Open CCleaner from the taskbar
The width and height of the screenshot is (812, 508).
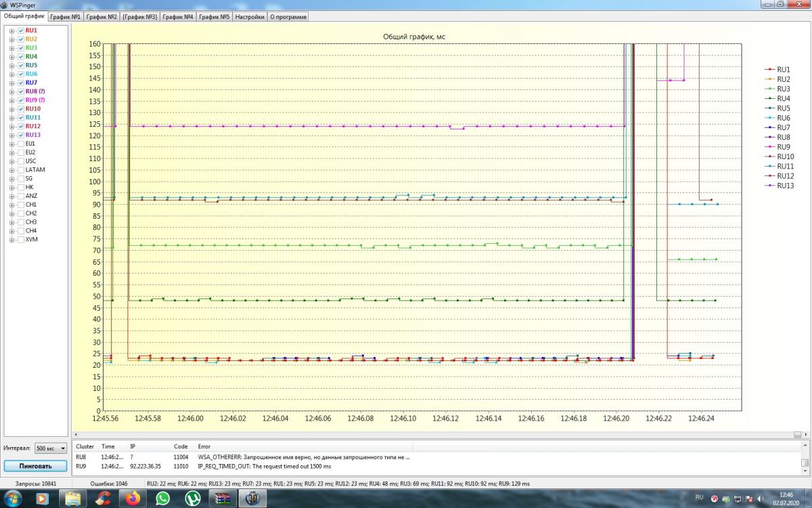click(x=103, y=499)
